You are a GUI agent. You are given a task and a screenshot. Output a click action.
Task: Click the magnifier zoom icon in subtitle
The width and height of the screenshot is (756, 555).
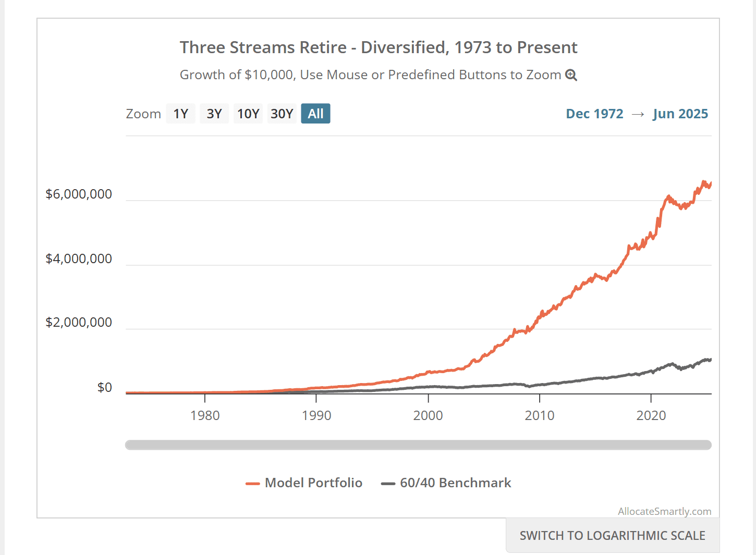click(x=571, y=75)
